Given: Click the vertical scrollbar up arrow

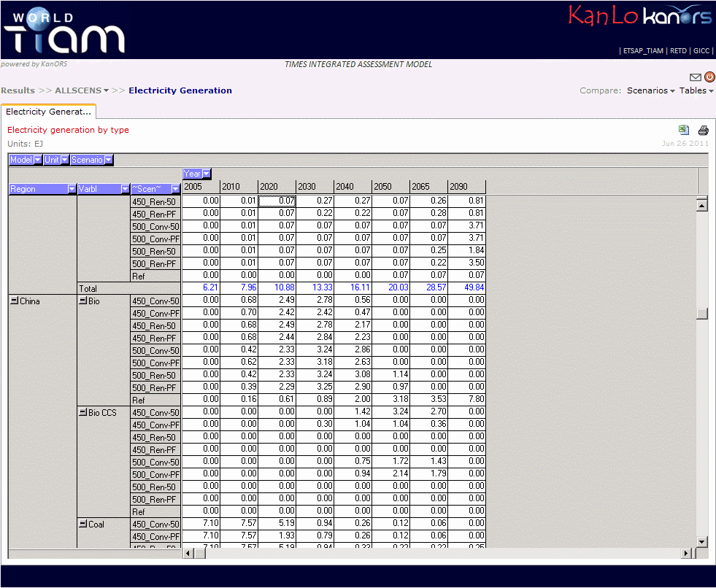Looking at the screenshot, I should [x=702, y=205].
